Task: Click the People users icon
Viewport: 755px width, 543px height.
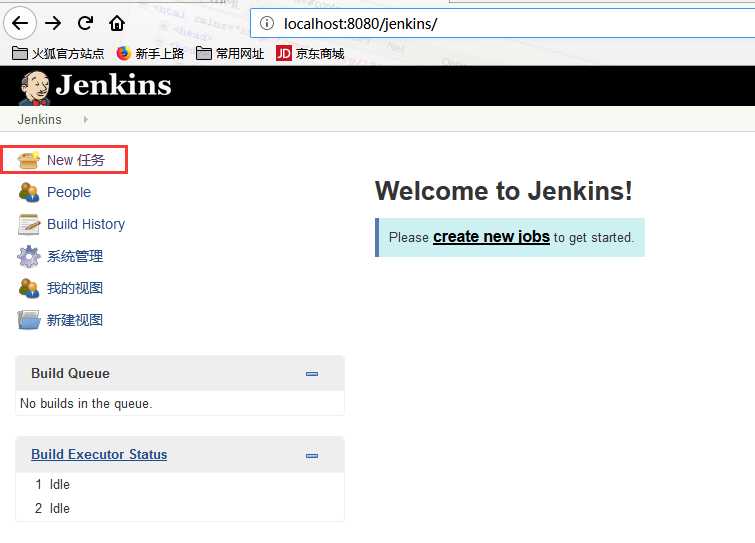Action: point(29,193)
